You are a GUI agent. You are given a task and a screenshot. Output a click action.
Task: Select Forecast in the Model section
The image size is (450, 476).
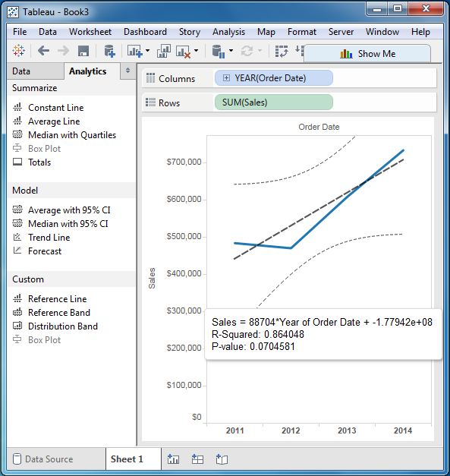(45, 251)
